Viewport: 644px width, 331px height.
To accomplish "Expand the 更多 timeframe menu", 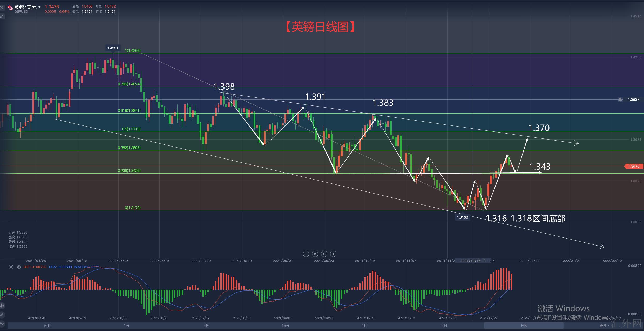I will 604,326.
